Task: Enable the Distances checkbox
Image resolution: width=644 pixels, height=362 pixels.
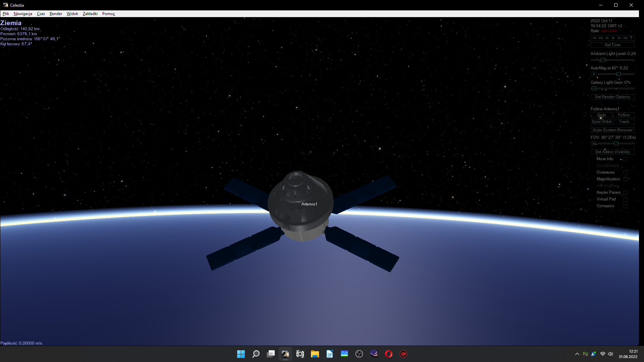Action: coord(626,173)
